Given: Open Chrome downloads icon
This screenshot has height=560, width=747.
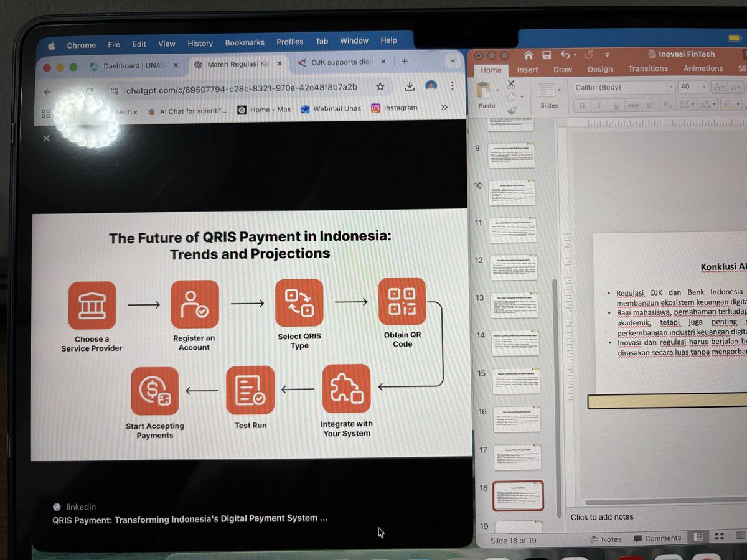Looking at the screenshot, I should pyautogui.click(x=410, y=86).
